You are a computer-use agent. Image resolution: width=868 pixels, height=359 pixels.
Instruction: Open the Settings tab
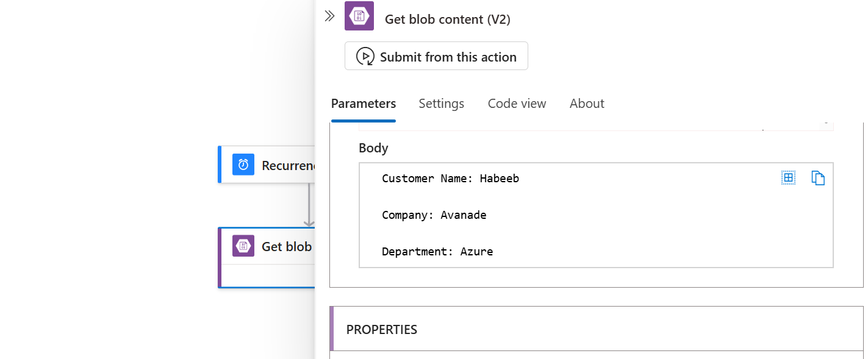442,104
